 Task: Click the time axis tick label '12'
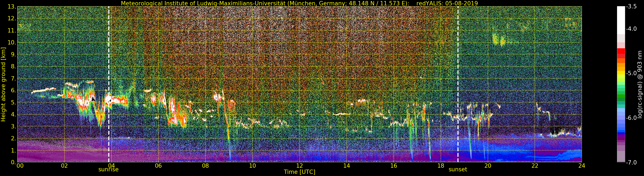[300, 166]
